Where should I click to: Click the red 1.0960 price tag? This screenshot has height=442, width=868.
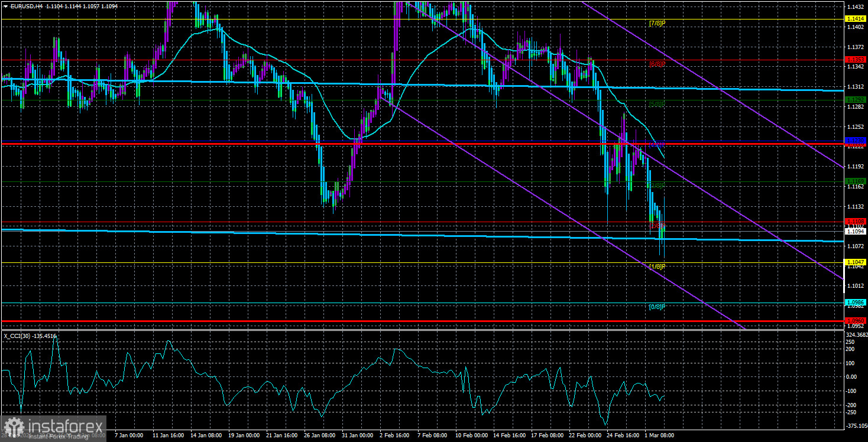point(856,321)
